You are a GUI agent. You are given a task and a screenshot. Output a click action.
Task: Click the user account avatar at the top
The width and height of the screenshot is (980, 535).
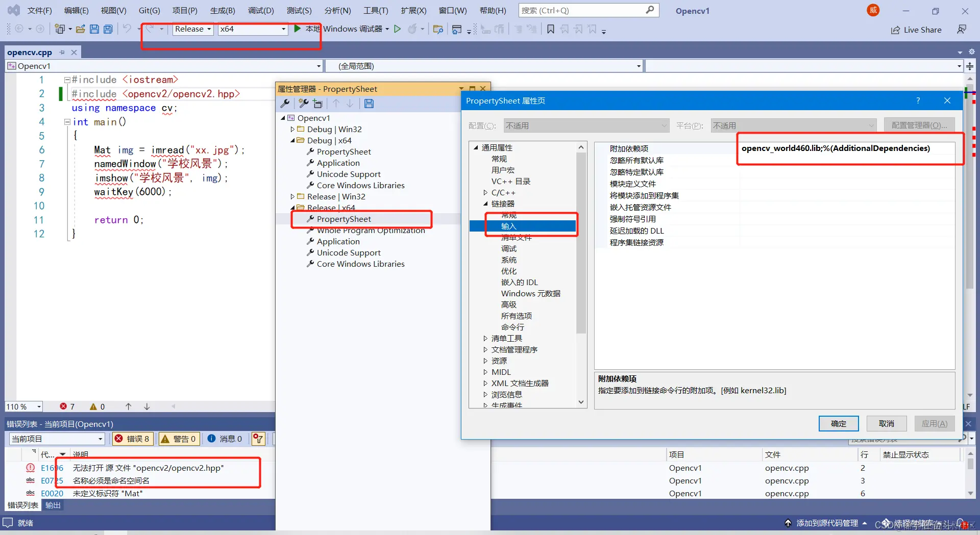[x=873, y=10]
